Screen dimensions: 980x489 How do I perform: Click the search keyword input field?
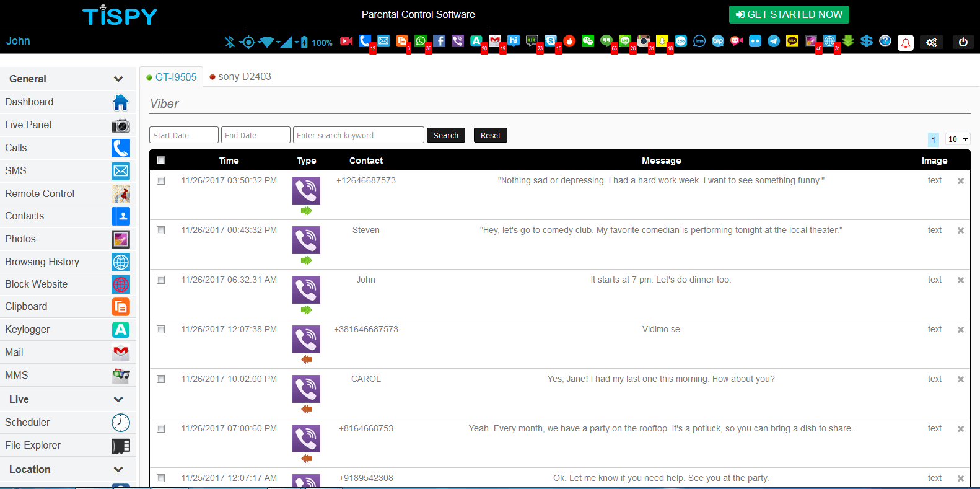pos(359,135)
